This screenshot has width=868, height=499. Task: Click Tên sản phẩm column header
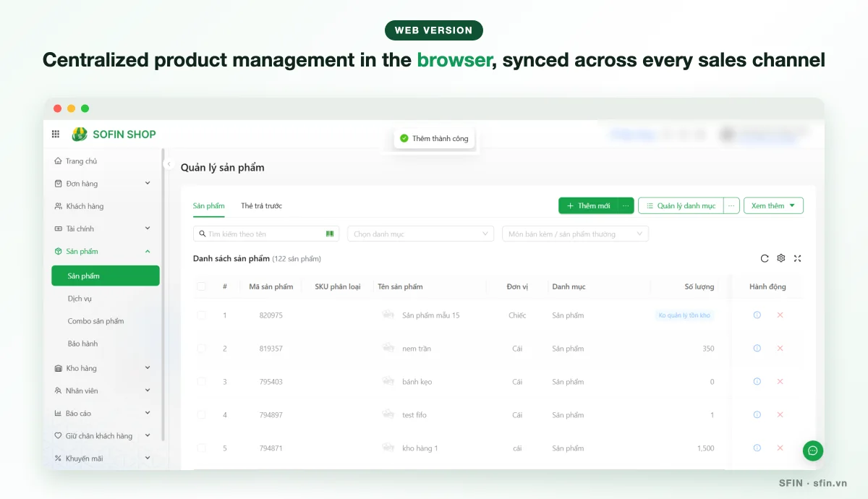click(x=400, y=286)
